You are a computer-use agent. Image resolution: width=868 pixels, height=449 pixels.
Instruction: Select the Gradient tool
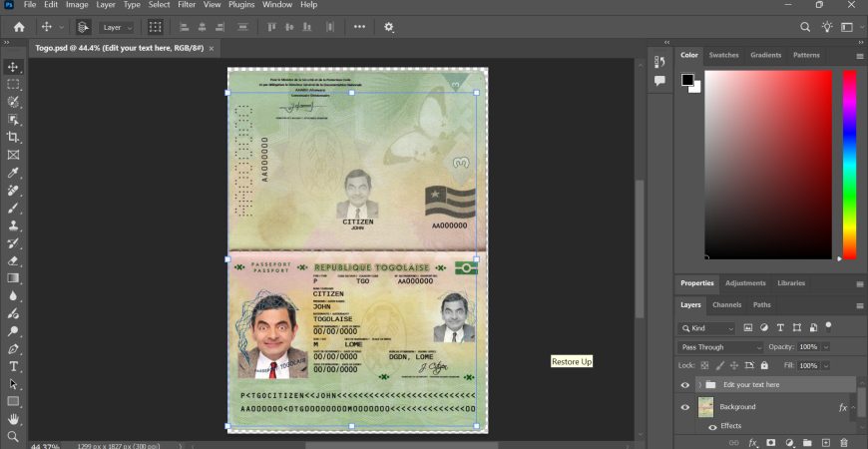point(13,278)
